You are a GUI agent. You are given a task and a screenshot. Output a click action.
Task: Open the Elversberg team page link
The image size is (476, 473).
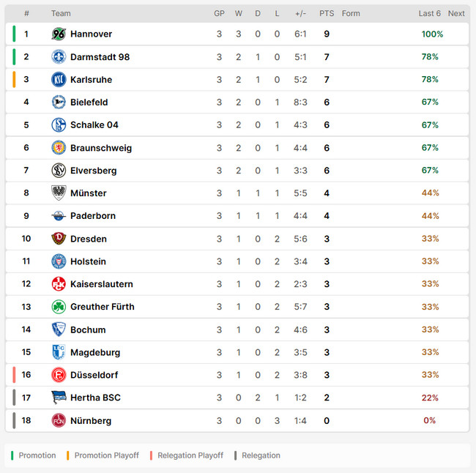click(93, 170)
